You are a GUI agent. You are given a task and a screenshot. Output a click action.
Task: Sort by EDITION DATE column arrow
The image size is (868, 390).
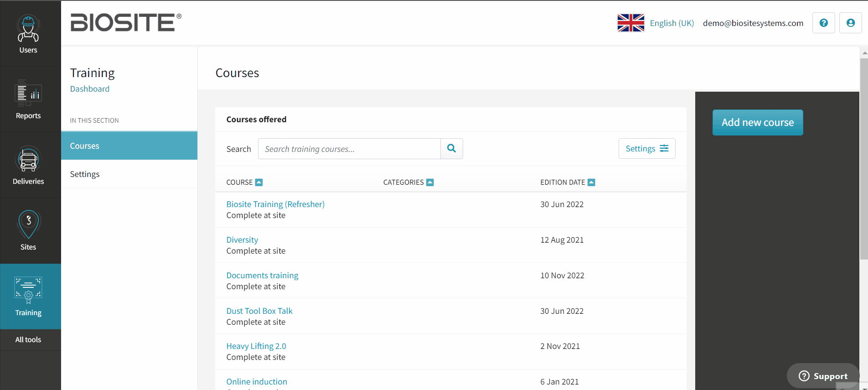tap(591, 182)
